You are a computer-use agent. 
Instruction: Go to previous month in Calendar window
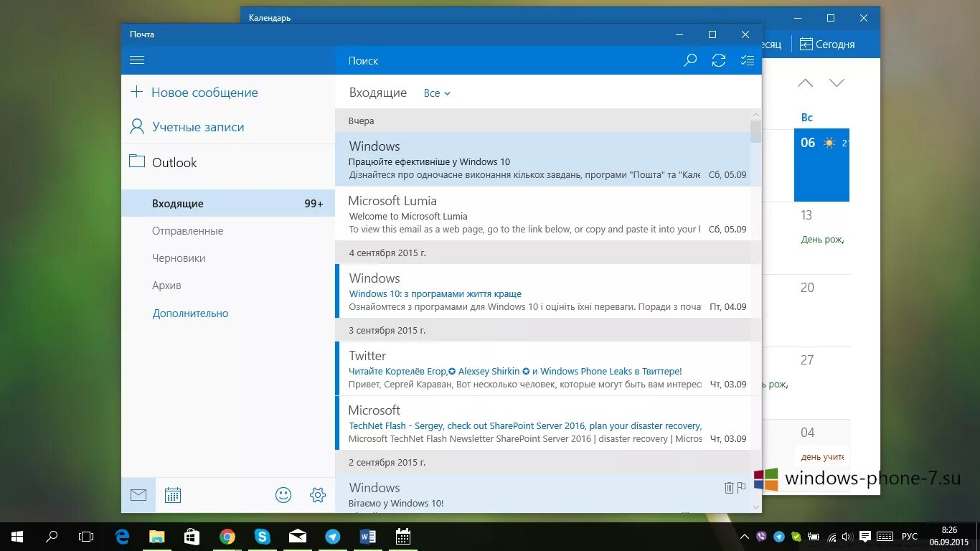[x=806, y=83]
